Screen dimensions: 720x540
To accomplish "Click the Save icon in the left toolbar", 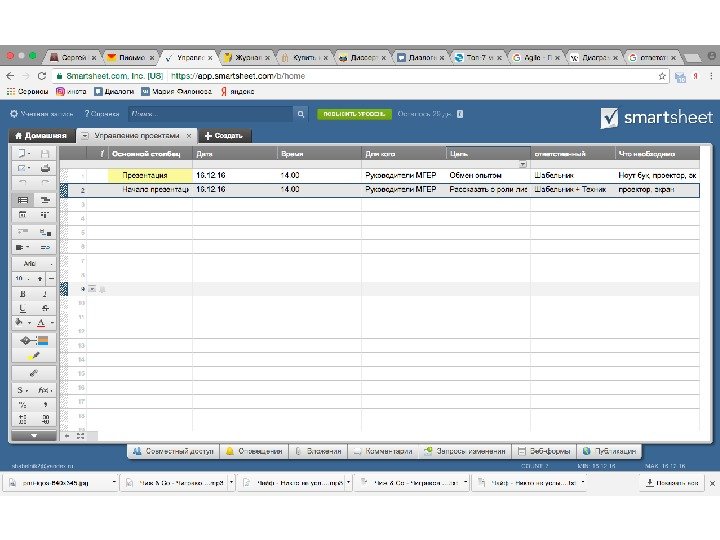I will pos(45,153).
